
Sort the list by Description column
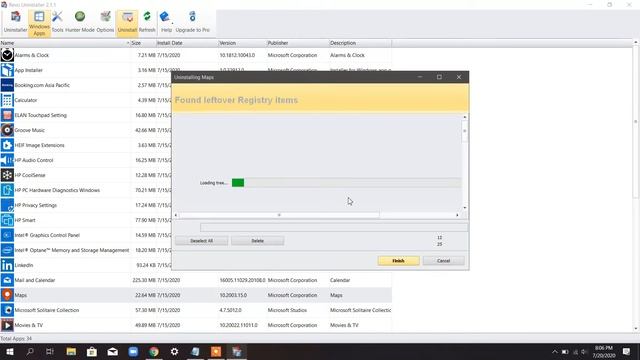(360, 43)
